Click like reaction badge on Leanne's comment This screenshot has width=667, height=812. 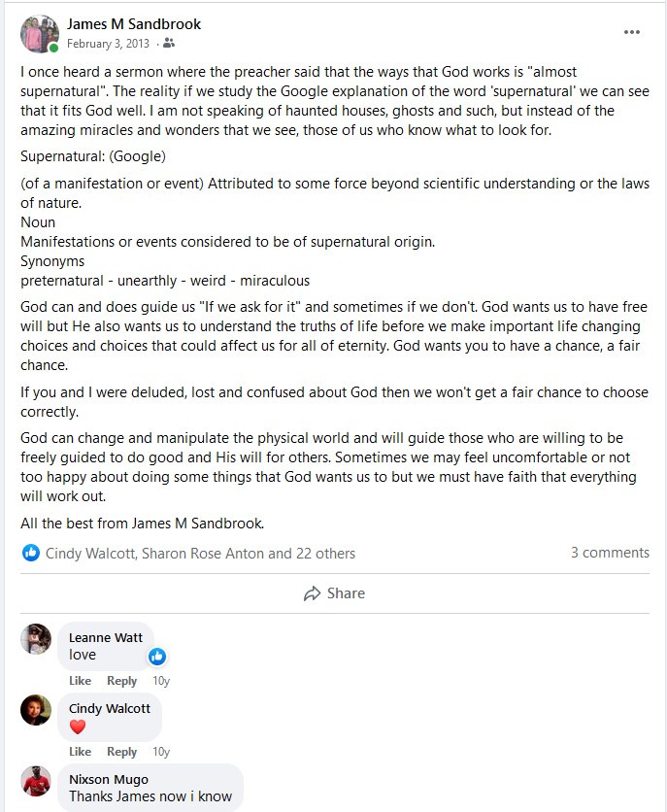point(157,657)
